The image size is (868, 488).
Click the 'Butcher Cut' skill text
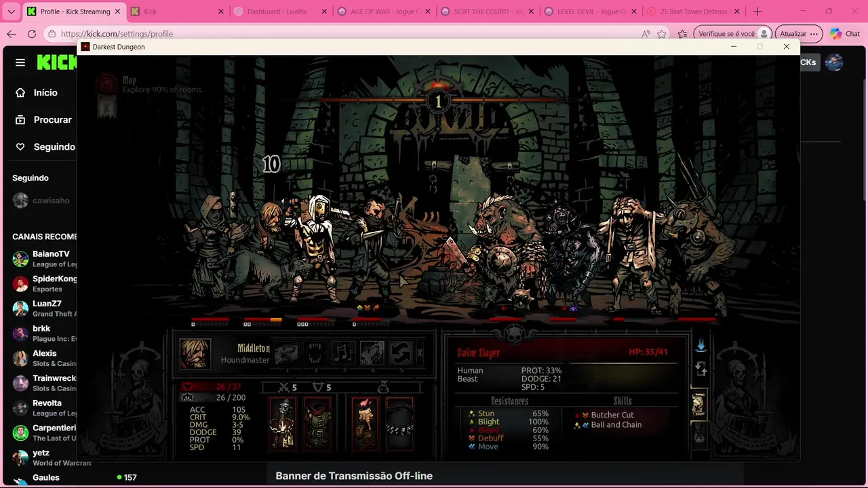click(612, 415)
